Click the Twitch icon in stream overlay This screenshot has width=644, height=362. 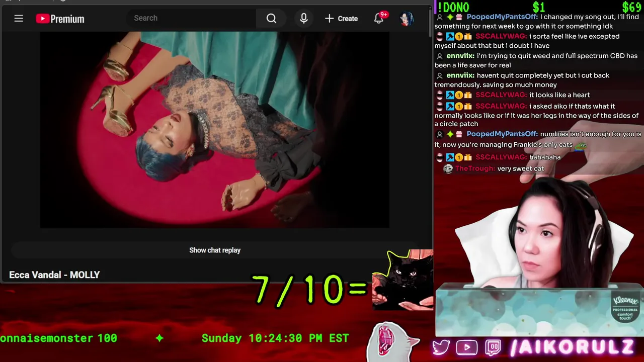pyautogui.click(x=493, y=347)
